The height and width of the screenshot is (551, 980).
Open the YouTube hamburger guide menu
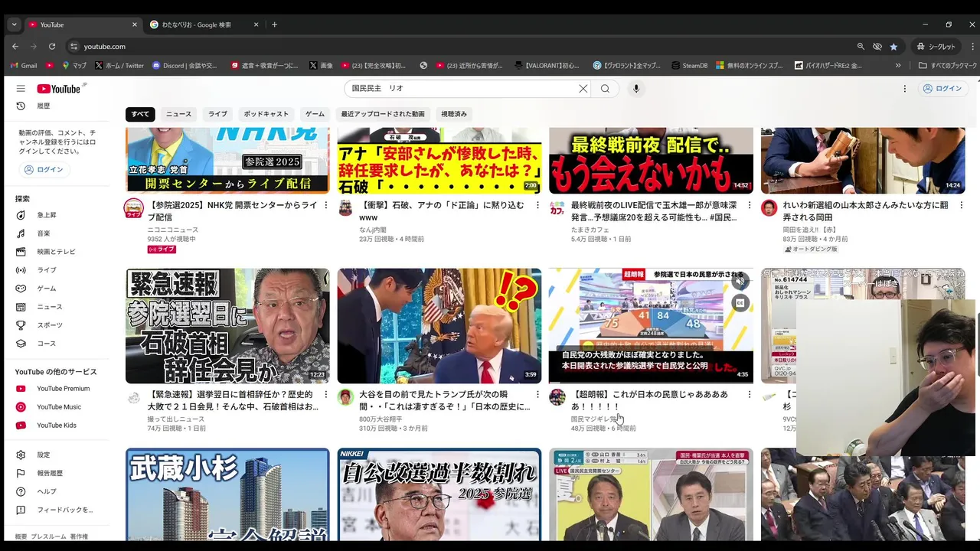tap(21, 89)
